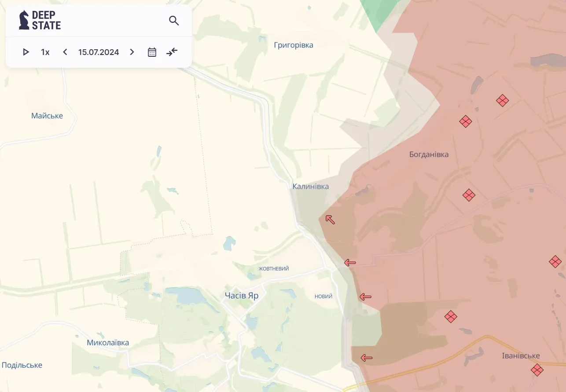
Task: Click the 15.07.2024 date field
Action: pos(99,52)
